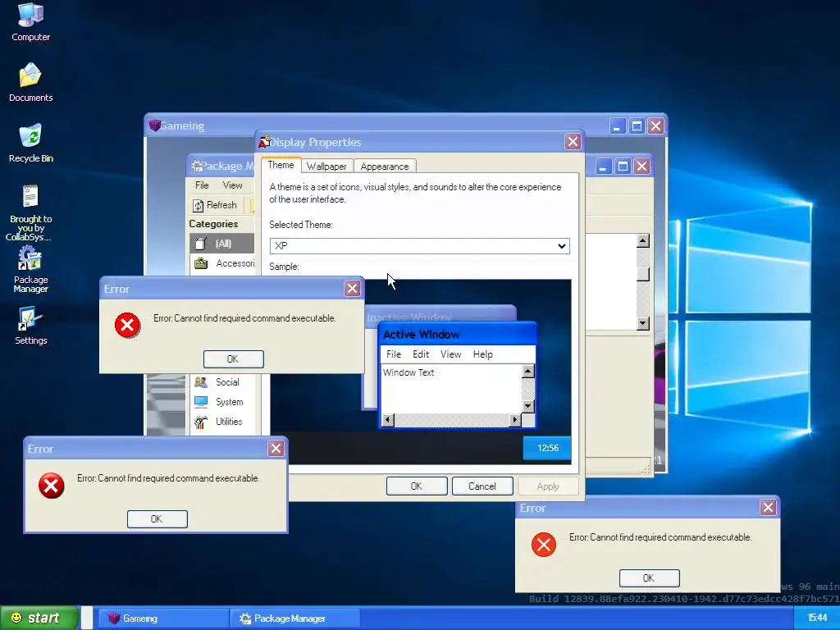The height and width of the screenshot is (630, 840).
Task: Click the scroll up arrow in Package Manager list
Action: 643,240
